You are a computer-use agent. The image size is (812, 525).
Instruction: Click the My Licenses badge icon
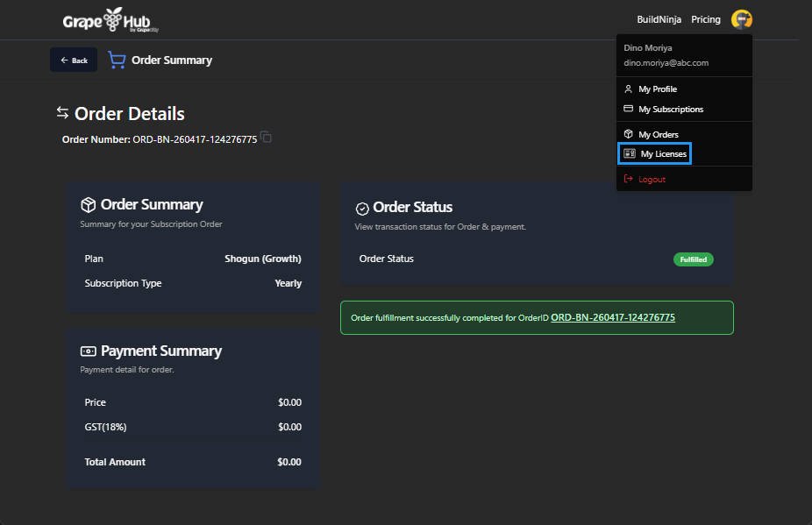[x=629, y=153]
